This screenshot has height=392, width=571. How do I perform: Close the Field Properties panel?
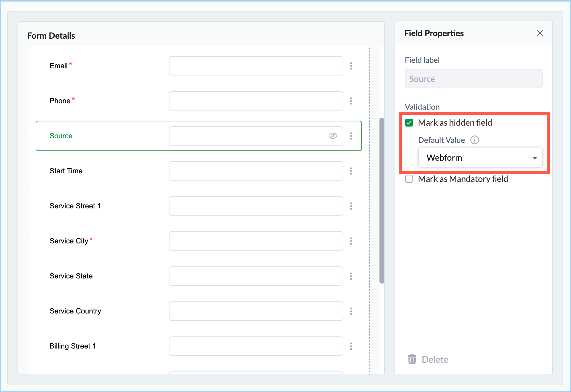point(540,33)
